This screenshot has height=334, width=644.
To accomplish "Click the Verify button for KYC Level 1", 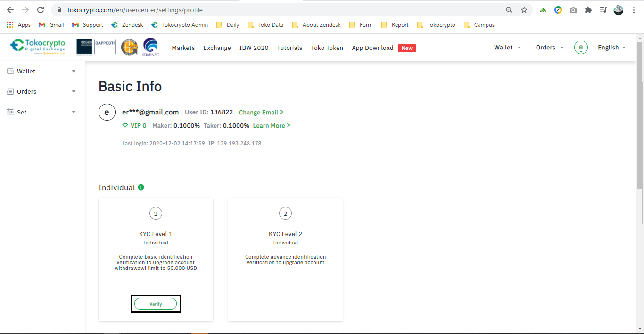I will tap(156, 304).
